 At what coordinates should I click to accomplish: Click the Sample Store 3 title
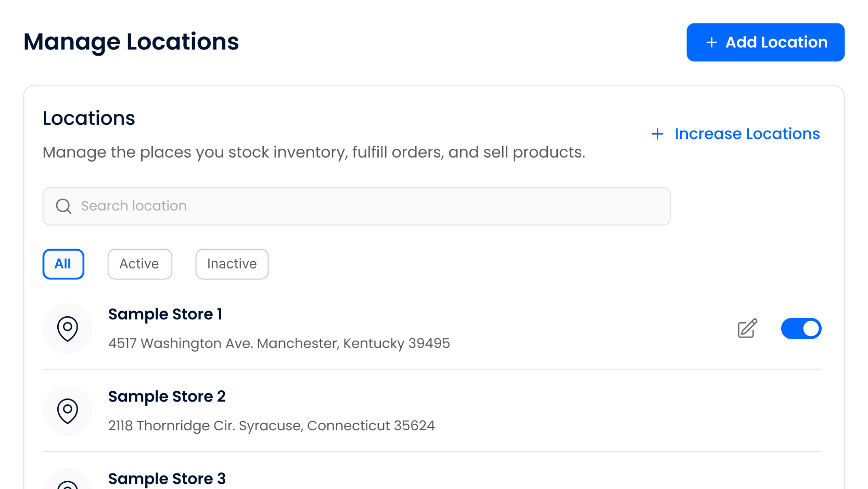coord(167,479)
